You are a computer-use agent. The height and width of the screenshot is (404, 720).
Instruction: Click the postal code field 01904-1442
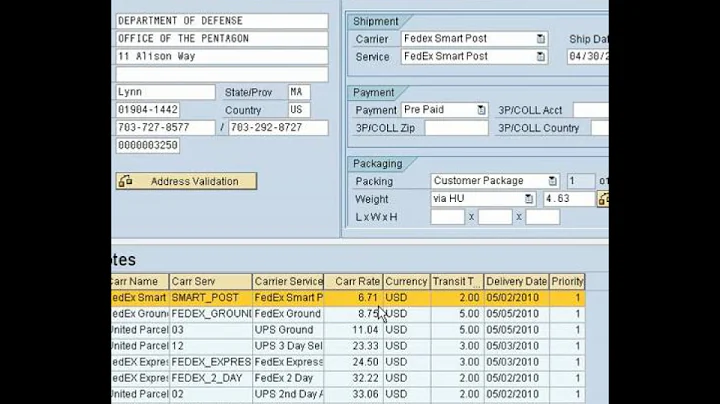click(147, 110)
